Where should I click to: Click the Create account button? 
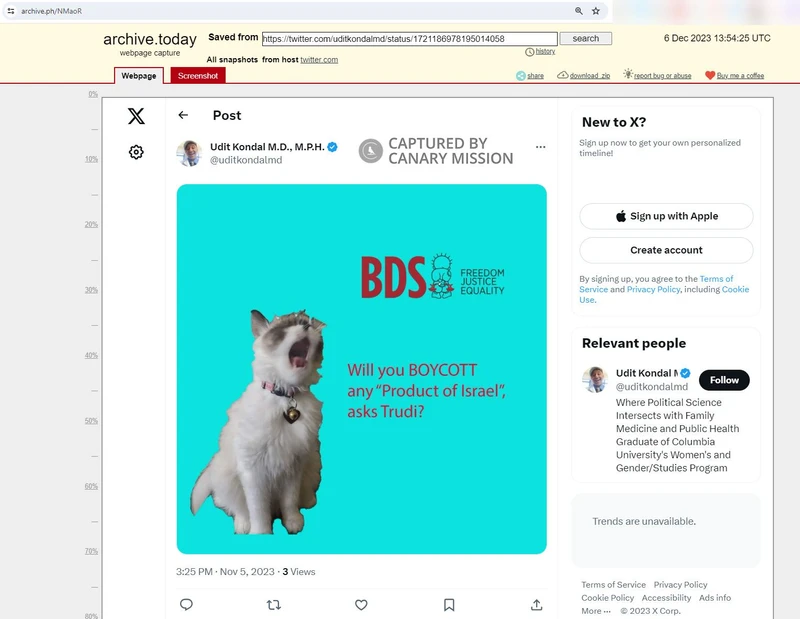666,250
